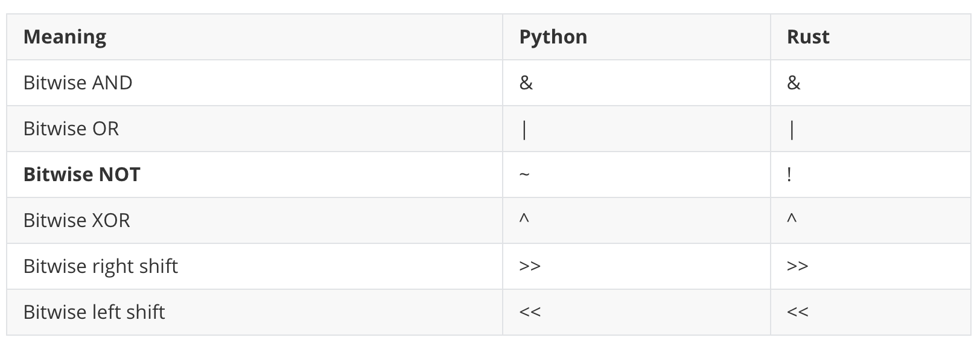Click the Rust pipe operator symbol
This screenshot has width=980, height=349.
tap(792, 129)
